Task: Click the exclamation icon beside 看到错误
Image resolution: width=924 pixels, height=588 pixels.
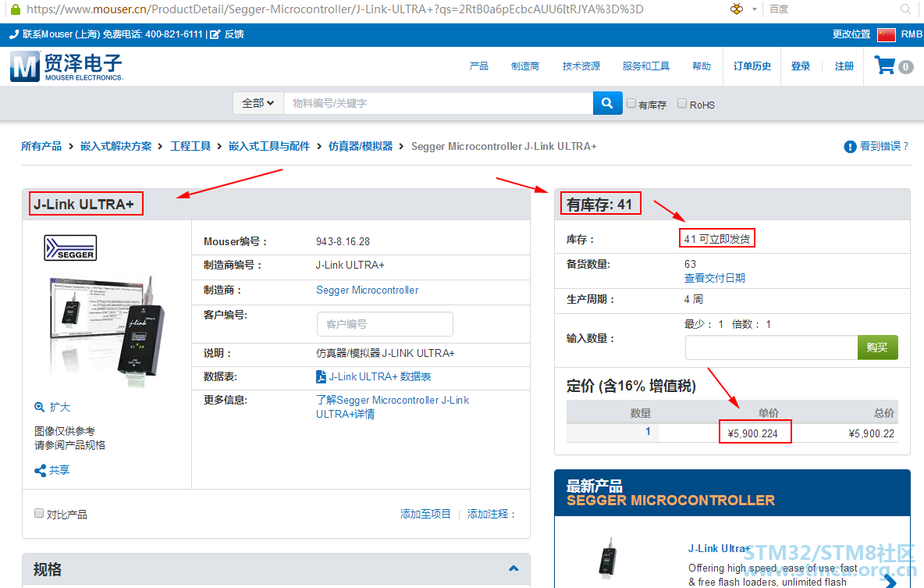Action: [x=850, y=146]
